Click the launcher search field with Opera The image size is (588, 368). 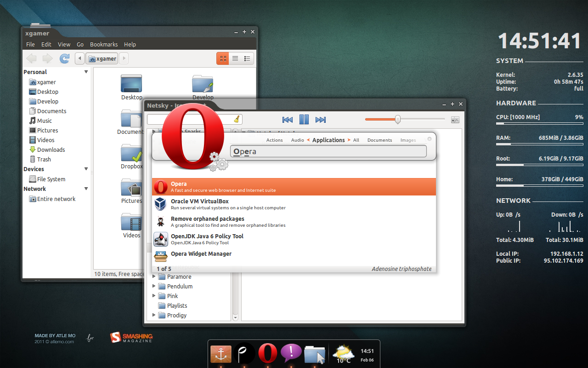coord(328,151)
